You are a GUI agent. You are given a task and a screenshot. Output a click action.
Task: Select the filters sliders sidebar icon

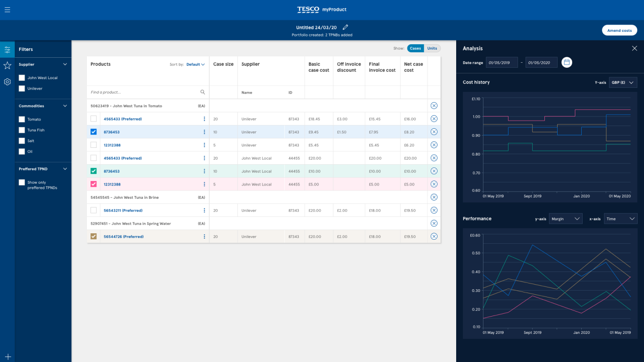[7, 50]
